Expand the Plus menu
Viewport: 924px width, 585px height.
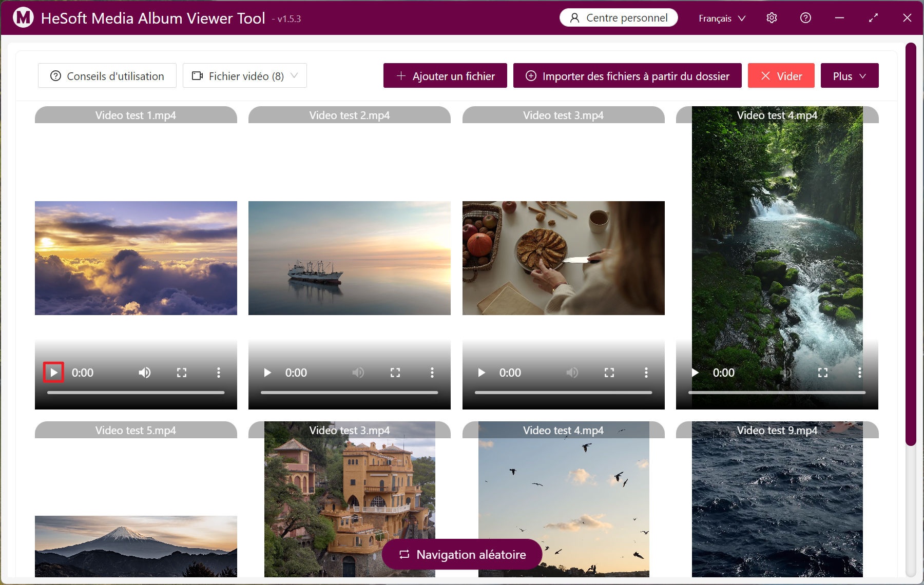pos(850,76)
